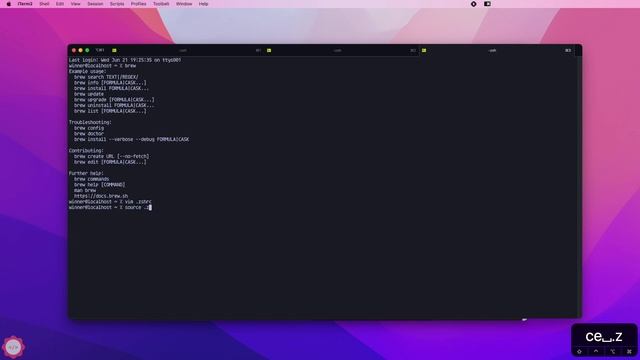The image size is (640, 360).
Task: Click the 'brew search TEXT|/REGEX/' line
Action: [x=106, y=77]
